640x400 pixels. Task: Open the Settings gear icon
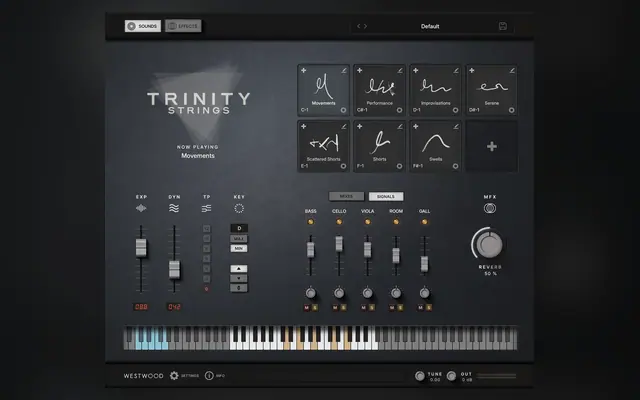[174, 376]
